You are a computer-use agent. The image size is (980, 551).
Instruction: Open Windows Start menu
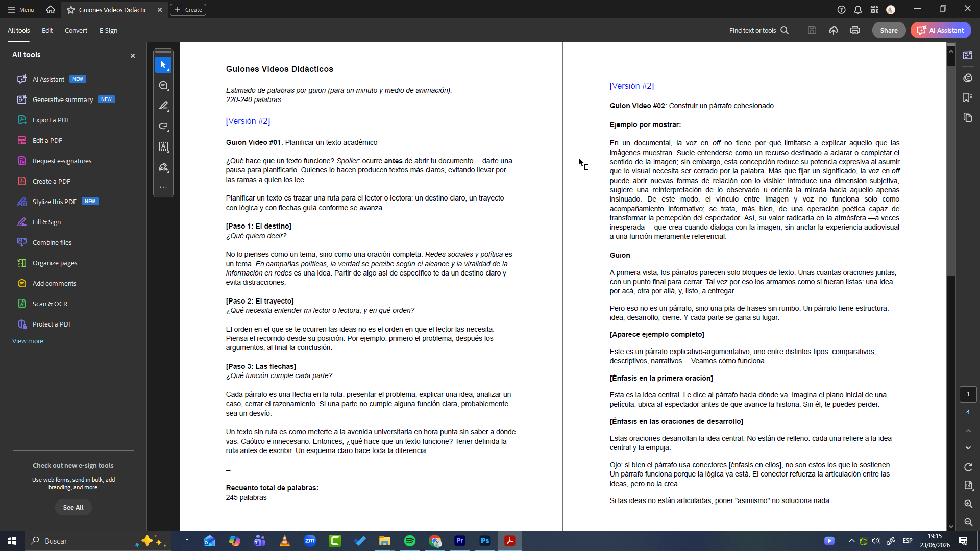(12, 541)
